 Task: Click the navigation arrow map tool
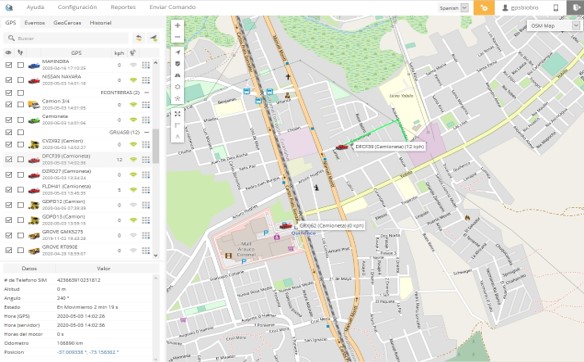coord(177,53)
